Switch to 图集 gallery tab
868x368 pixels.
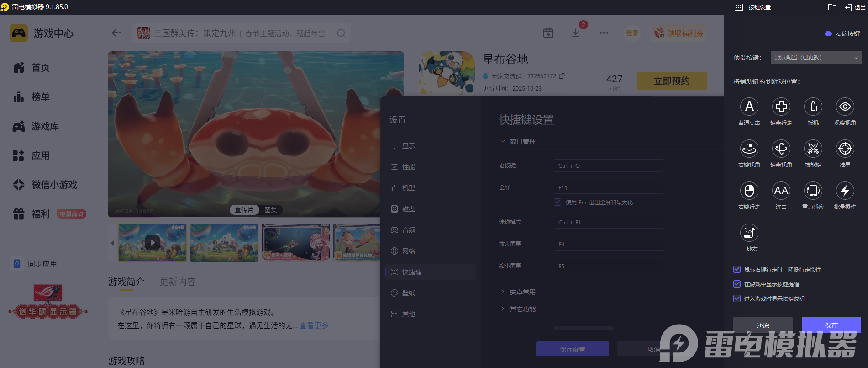tap(271, 210)
